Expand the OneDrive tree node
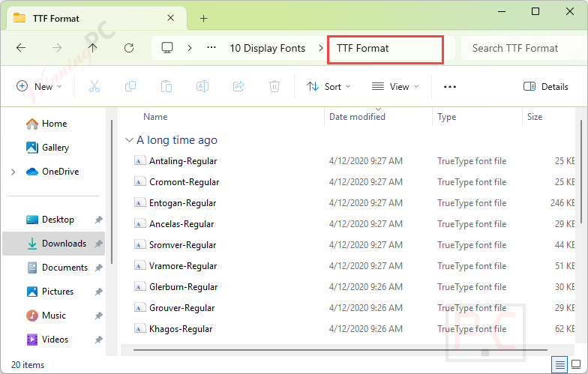This screenshot has height=374, width=588. coord(13,172)
